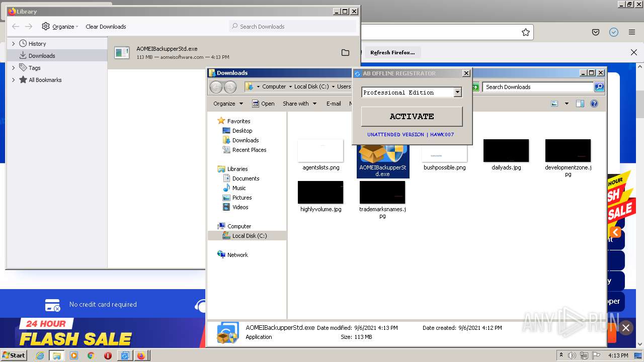Open the Pocket save icon in Firefox
Screen dimensions: 644x362
click(x=596, y=32)
